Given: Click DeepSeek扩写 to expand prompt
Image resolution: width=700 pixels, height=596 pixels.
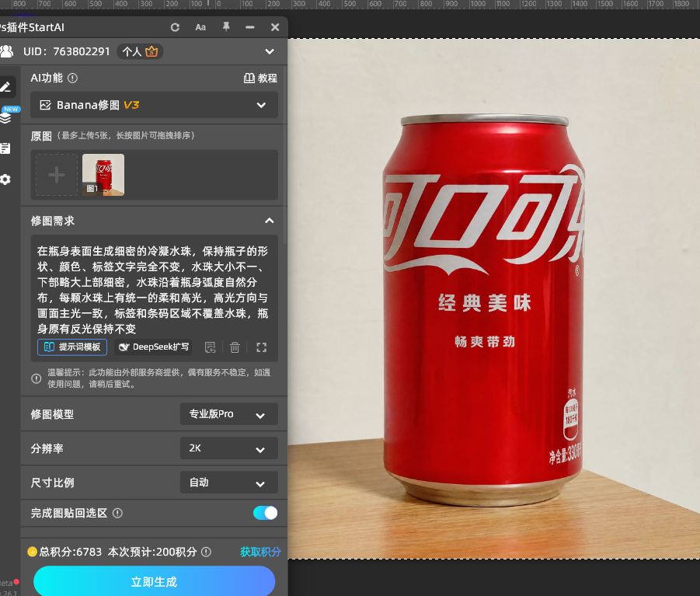Looking at the screenshot, I should click(x=154, y=347).
